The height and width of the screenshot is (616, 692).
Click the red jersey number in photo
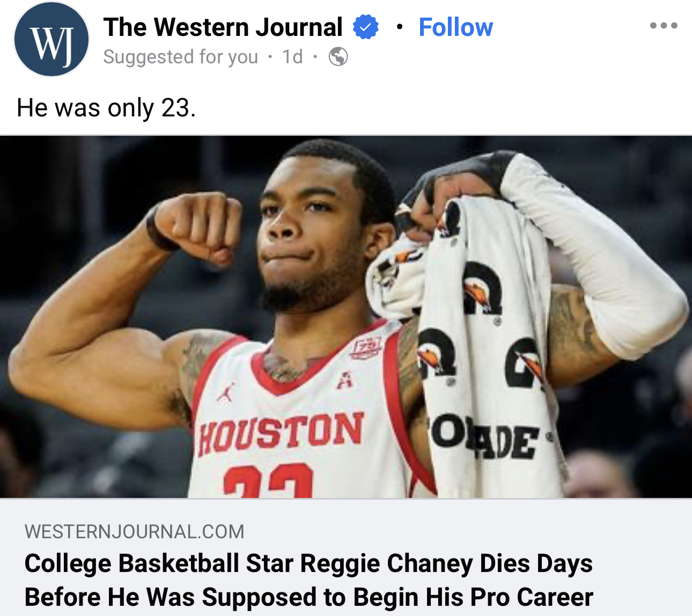tap(268, 481)
